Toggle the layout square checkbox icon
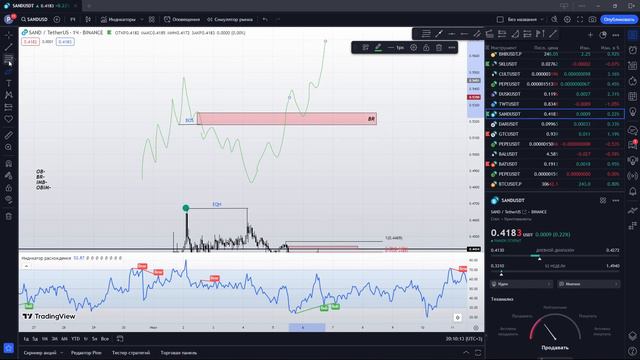 point(500,19)
